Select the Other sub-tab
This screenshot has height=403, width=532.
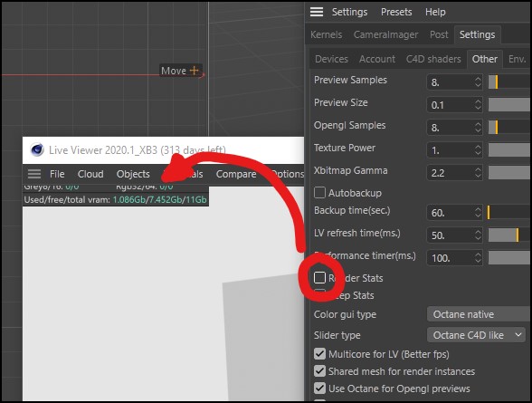pos(485,59)
